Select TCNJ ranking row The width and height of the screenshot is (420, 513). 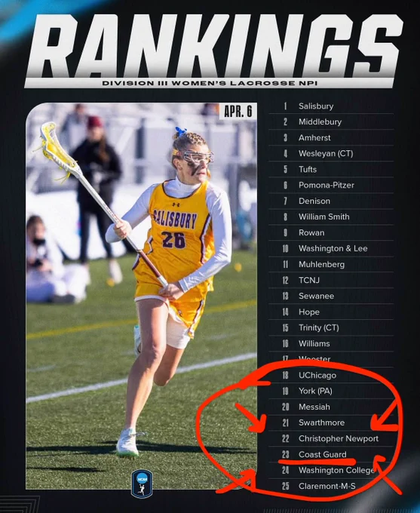(x=331, y=281)
